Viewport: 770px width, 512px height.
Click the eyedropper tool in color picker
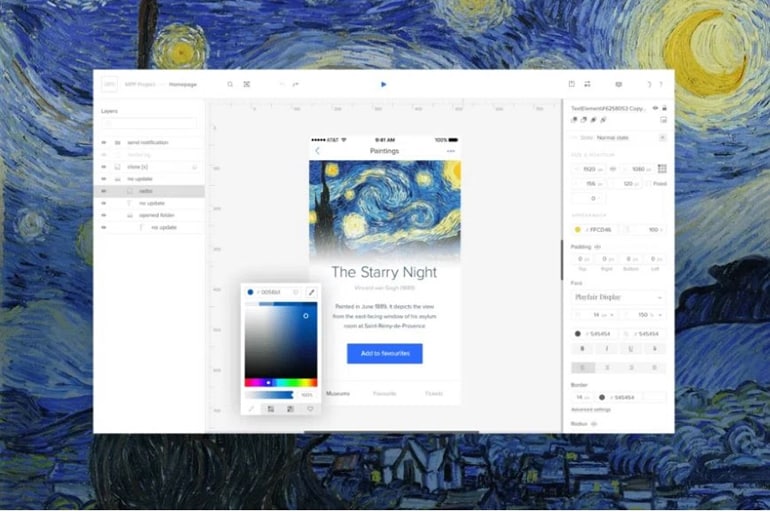(311, 293)
